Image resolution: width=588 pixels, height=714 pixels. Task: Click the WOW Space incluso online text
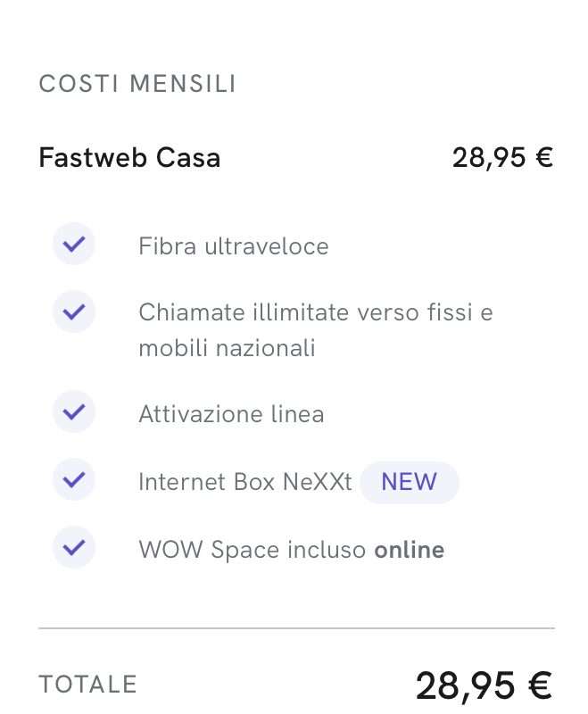click(x=291, y=550)
